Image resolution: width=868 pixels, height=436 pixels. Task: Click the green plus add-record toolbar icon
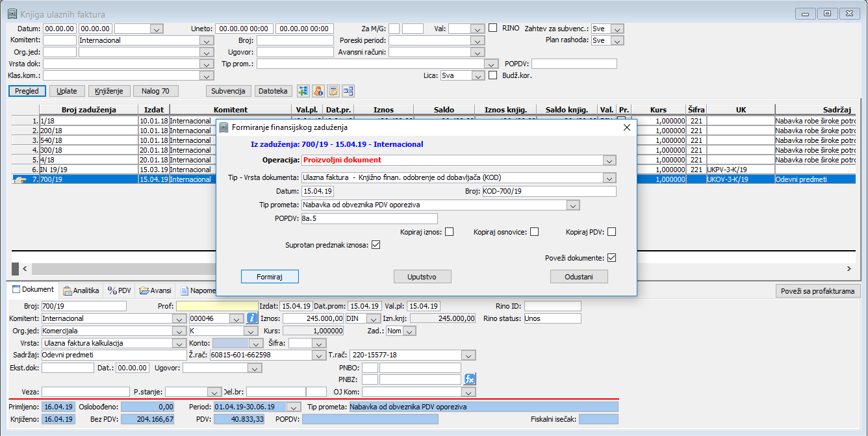click(x=303, y=91)
